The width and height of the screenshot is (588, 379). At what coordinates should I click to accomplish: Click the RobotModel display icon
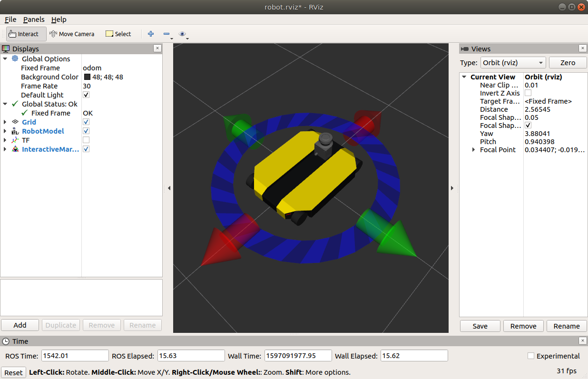(15, 131)
